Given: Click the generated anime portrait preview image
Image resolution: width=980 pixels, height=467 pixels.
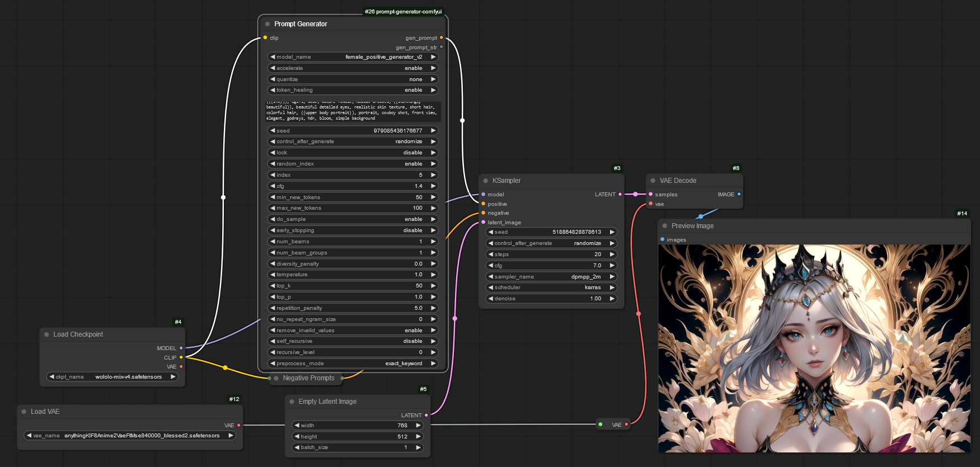Looking at the screenshot, I should (x=814, y=348).
